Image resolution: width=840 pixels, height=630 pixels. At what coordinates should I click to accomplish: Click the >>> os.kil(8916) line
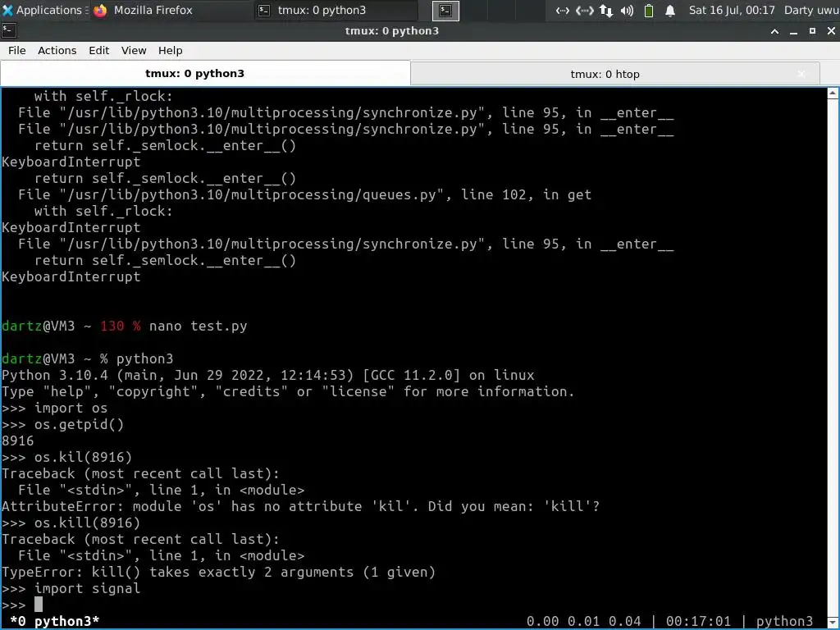click(67, 458)
